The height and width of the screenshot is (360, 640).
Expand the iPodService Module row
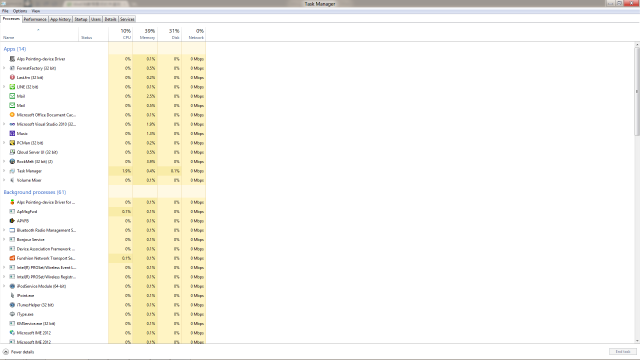4,286
